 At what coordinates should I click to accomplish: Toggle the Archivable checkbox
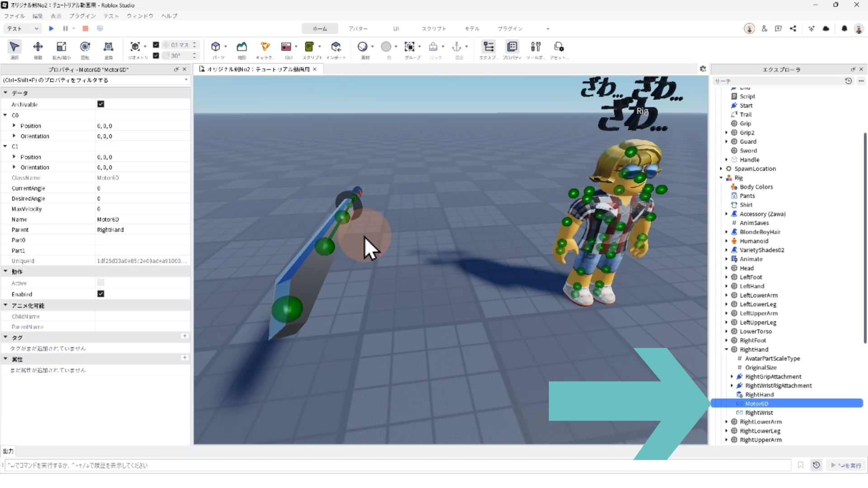pyautogui.click(x=101, y=104)
